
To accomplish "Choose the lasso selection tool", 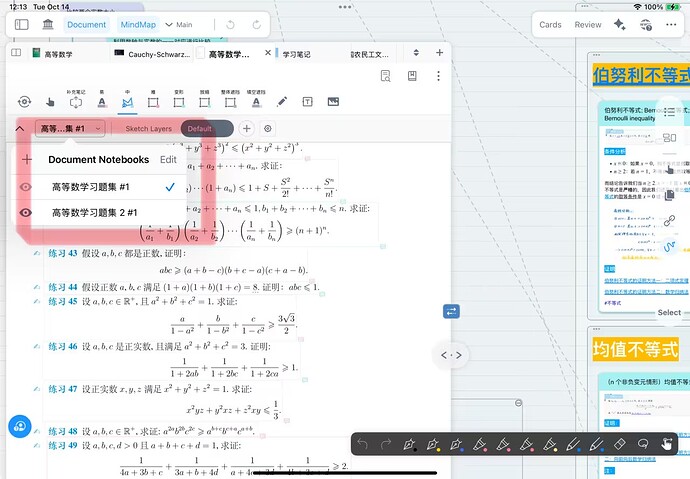I will pos(643,444).
